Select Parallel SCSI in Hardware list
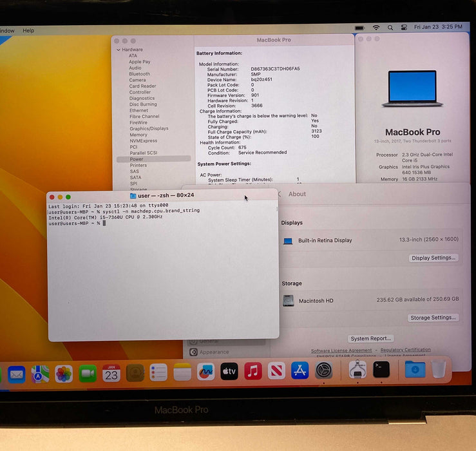This screenshot has height=451, width=476. click(144, 153)
